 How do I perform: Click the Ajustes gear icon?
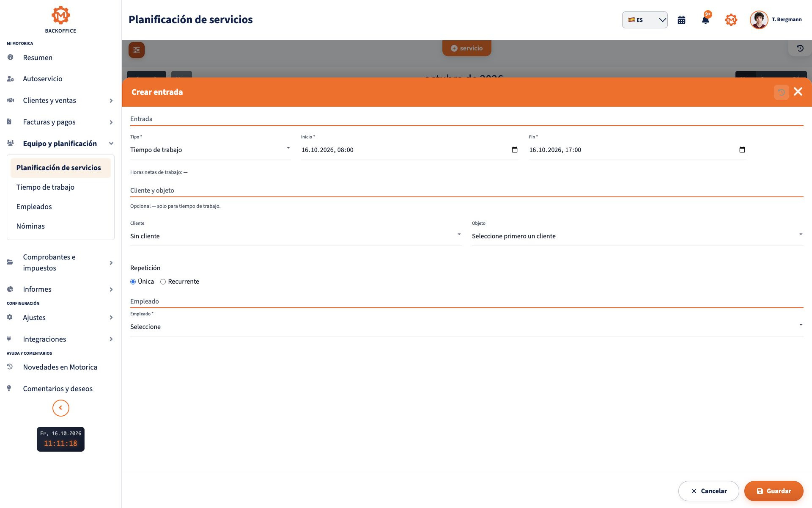click(x=10, y=317)
